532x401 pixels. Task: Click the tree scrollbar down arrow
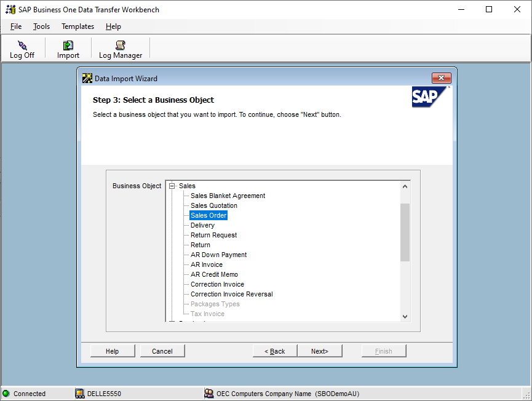[405, 316]
